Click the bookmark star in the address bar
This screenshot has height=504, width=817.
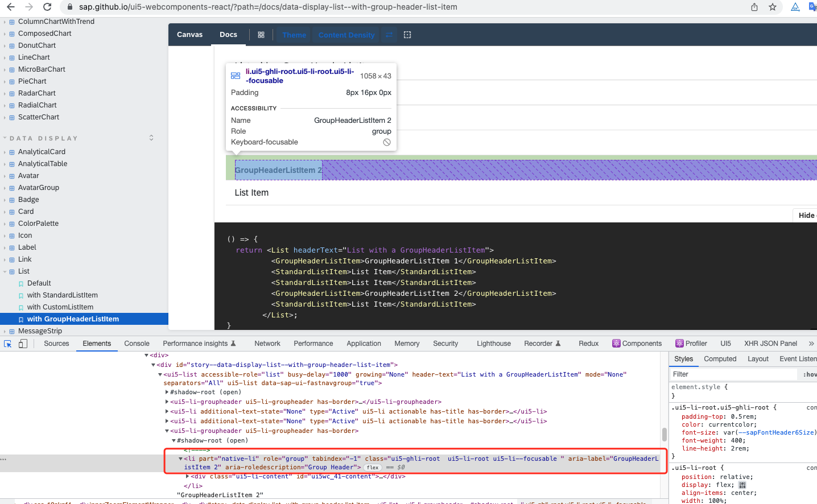click(772, 8)
